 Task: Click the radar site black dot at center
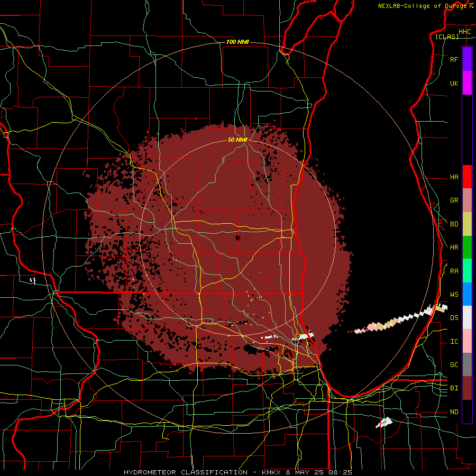point(237,237)
